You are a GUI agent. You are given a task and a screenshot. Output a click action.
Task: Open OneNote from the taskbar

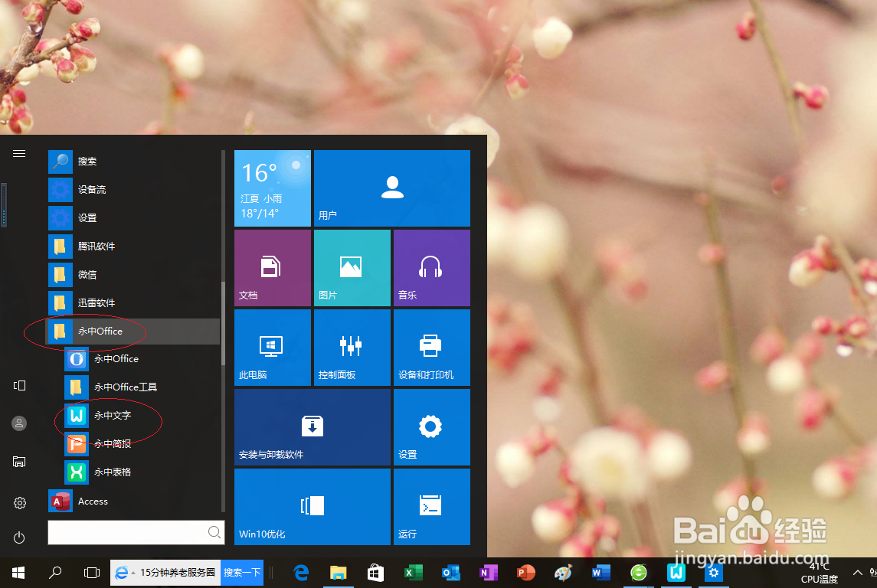coord(488,573)
